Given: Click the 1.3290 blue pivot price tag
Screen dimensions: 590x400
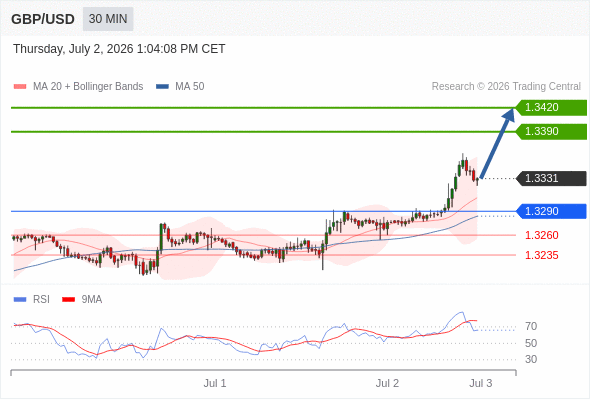Looking at the screenshot, I should tap(551, 211).
